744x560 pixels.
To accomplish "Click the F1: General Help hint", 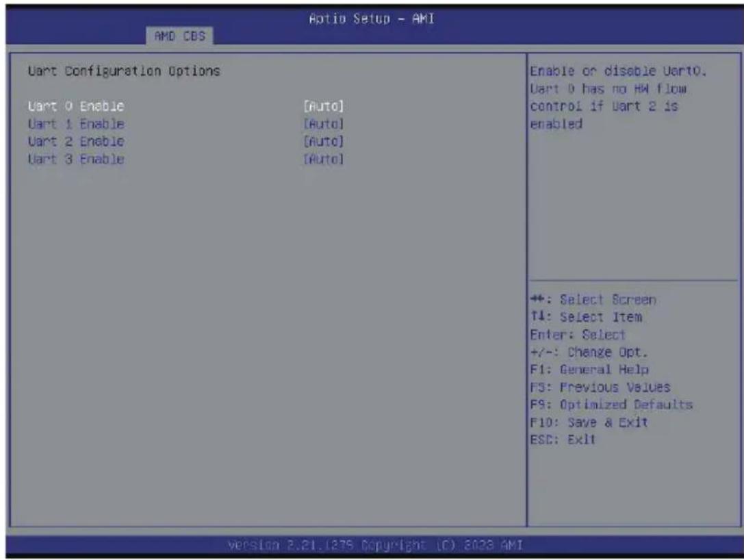I will 589,370.
